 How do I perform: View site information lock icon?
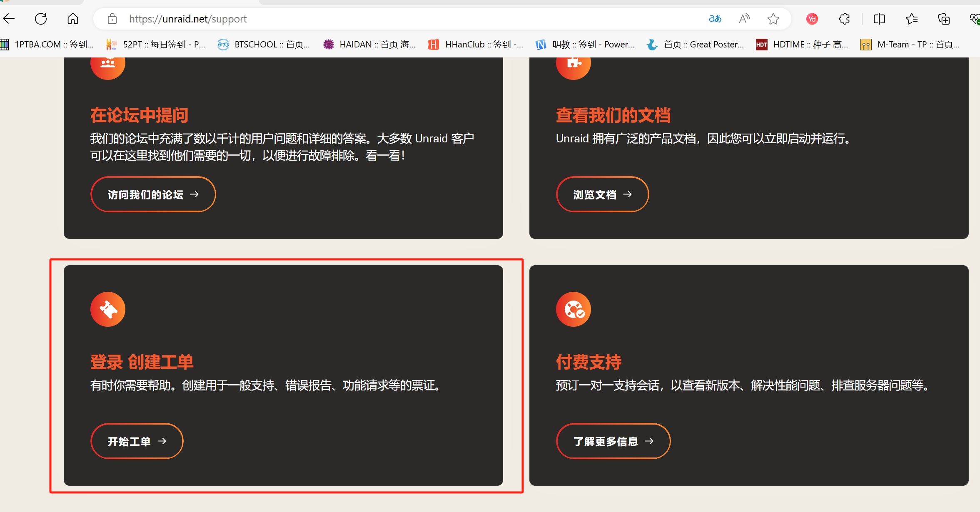point(112,19)
